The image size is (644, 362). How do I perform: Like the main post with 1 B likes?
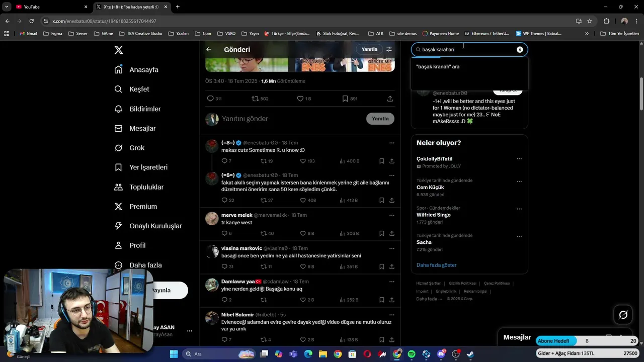pyautogui.click(x=300, y=99)
